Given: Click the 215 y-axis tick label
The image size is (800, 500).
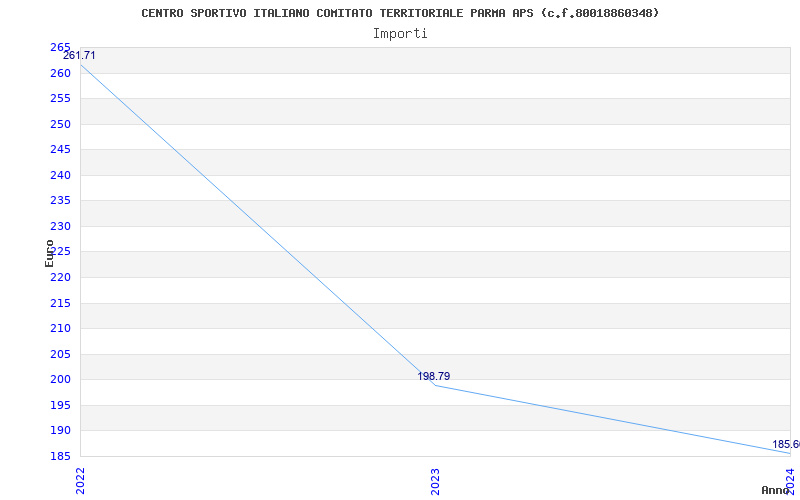Looking at the screenshot, I should (60, 304).
